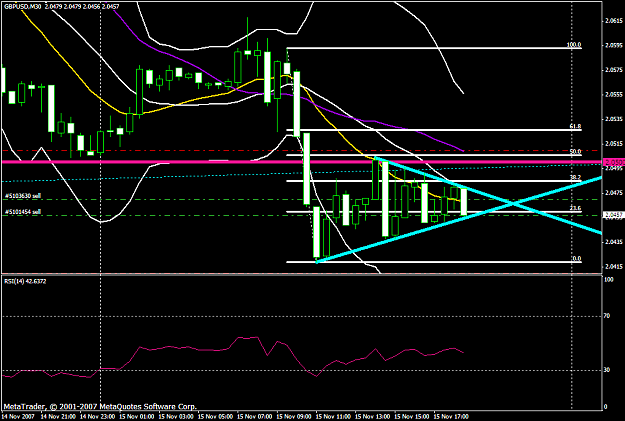The width and height of the screenshot is (625, 421).
Task: Click the RSI(14) 42.6372 indicator label
Action: (x=25, y=281)
